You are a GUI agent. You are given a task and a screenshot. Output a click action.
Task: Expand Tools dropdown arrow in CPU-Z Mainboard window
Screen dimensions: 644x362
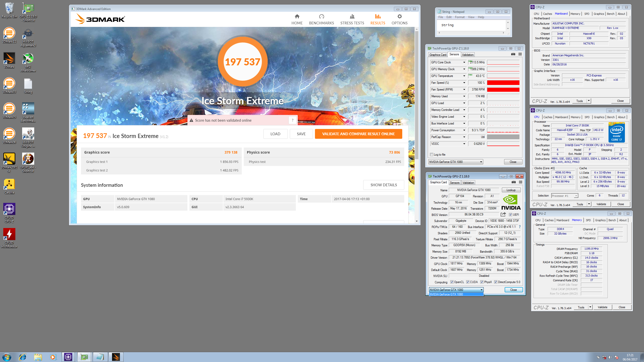pyautogui.click(x=589, y=101)
